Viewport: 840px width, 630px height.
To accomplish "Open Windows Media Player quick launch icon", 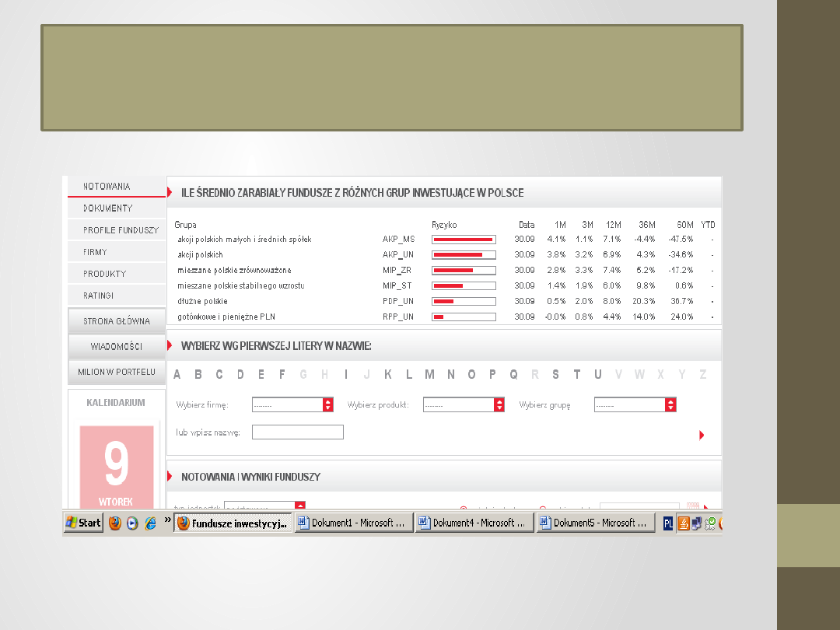I will pyautogui.click(x=132, y=523).
